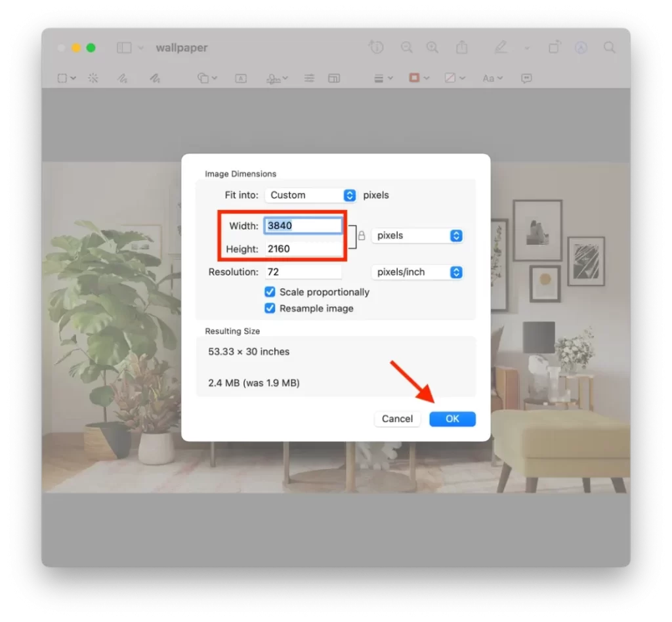
Task: Open the Fill Color swatch
Action: point(450,77)
